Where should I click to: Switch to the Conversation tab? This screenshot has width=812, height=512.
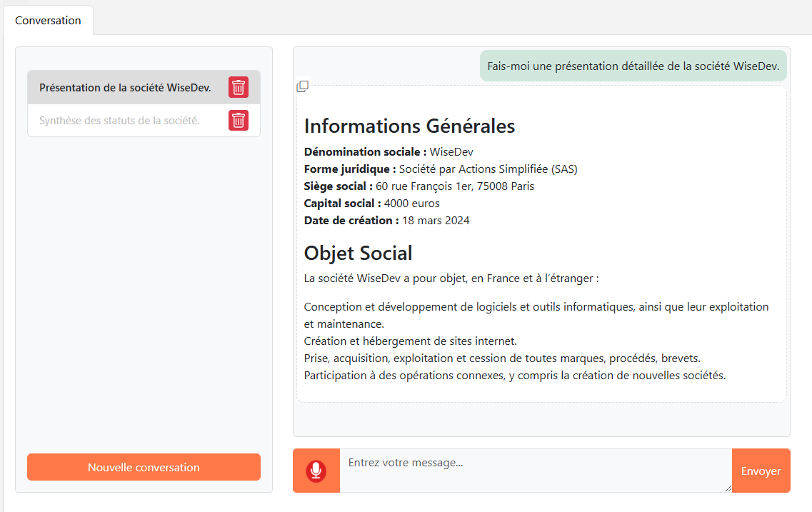48,20
